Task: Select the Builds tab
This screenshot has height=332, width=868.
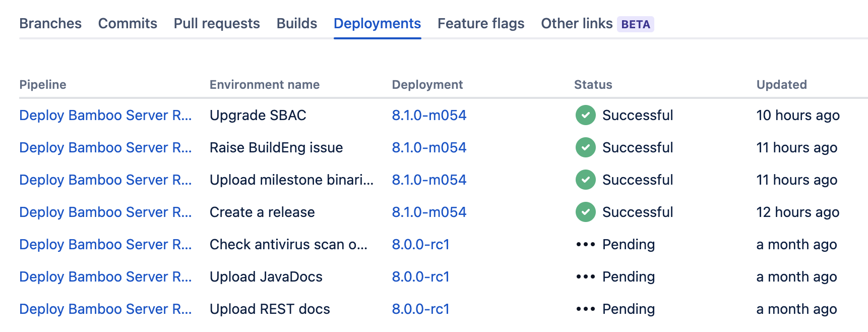Action: tap(297, 24)
